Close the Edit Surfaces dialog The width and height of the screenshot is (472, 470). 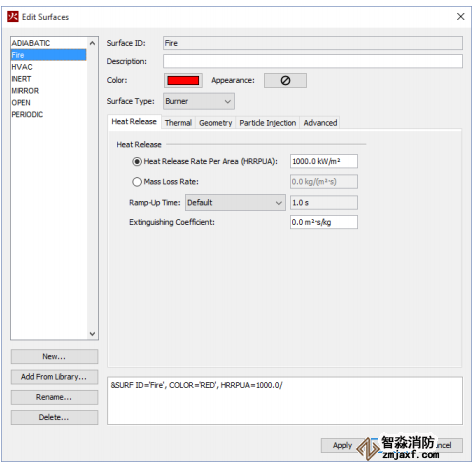click(x=460, y=17)
